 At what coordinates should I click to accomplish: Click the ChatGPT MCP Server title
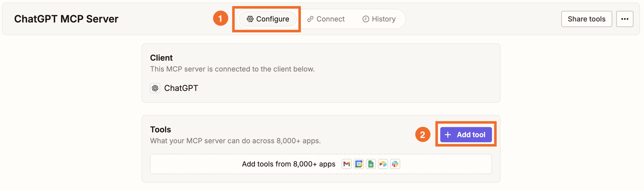66,19
